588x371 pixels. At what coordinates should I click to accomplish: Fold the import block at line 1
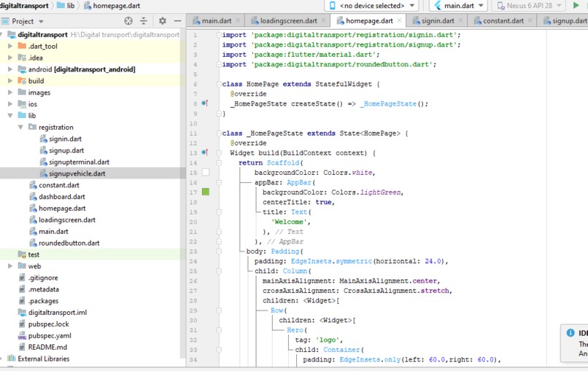pos(219,35)
